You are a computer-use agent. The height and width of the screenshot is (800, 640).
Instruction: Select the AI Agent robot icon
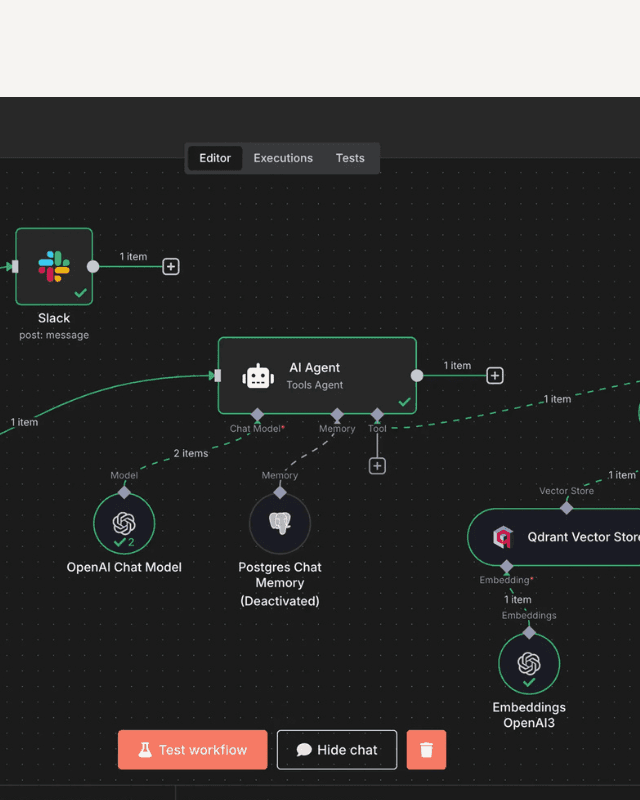pos(258,376)
